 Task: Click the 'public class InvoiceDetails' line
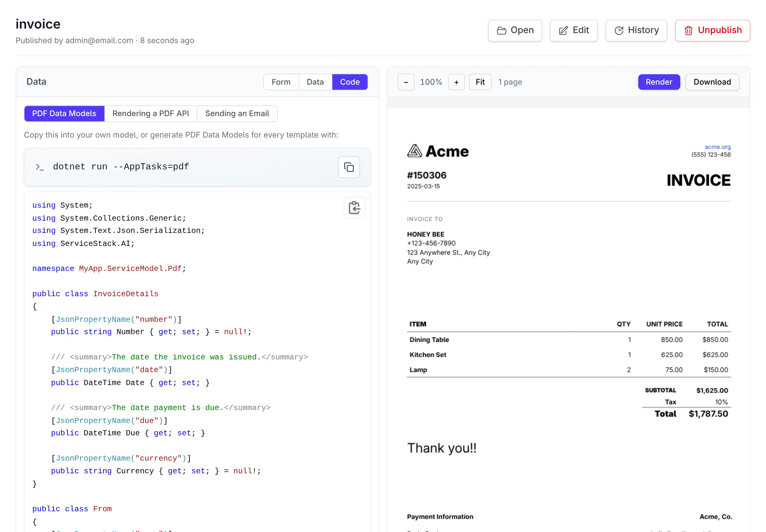pos(95,294)
